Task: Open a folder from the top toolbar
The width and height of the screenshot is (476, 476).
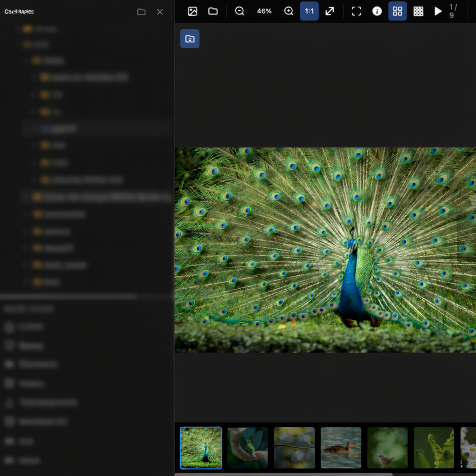Action: (x=213, y=11)
